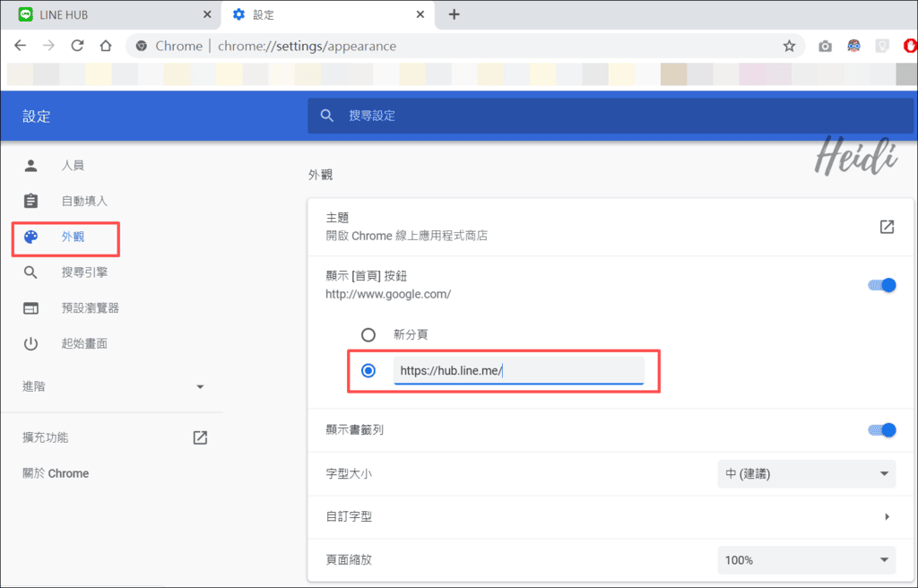
Task: Click the 顯示書籤列 label
Action: click(x=355, y=430)
